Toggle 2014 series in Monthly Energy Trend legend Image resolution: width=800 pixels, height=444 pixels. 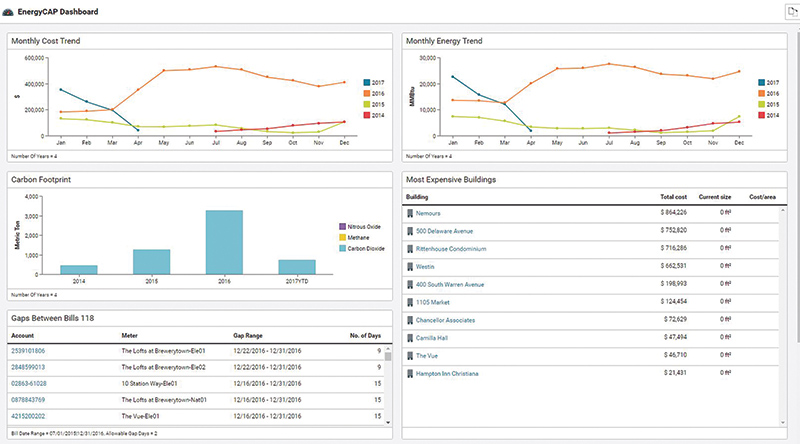click(x=769, y=115)
